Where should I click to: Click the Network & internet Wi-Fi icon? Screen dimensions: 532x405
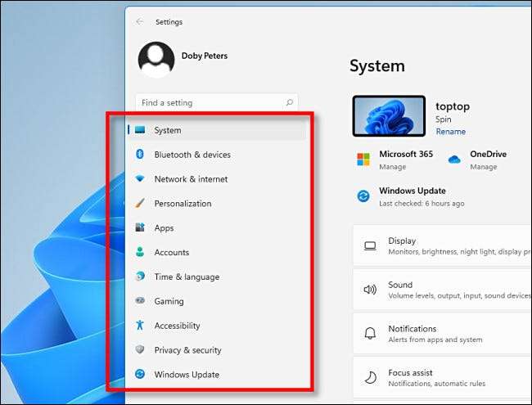click(x=139, y=179)
